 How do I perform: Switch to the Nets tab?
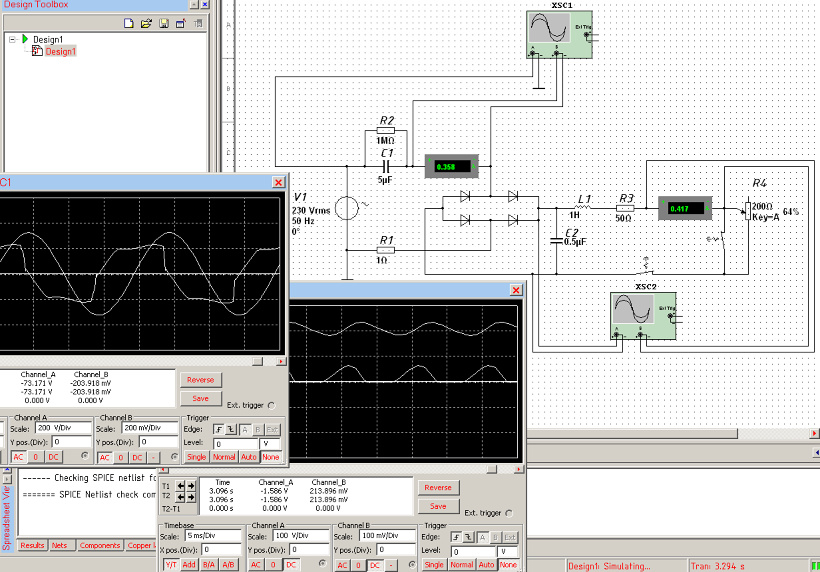click(x=60, y=545)
